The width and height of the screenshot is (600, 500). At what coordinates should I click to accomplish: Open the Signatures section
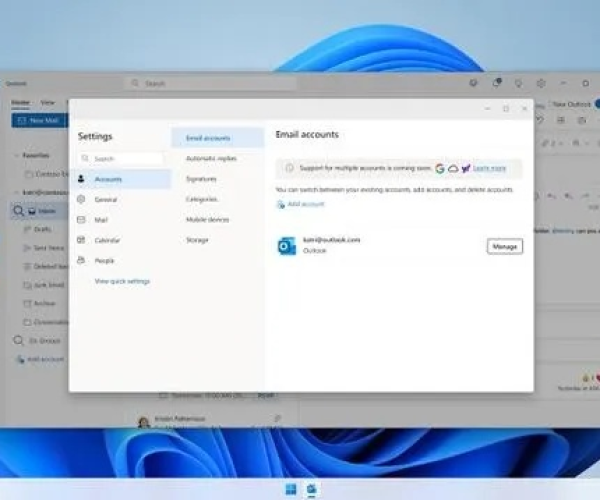tap(201, 179)
